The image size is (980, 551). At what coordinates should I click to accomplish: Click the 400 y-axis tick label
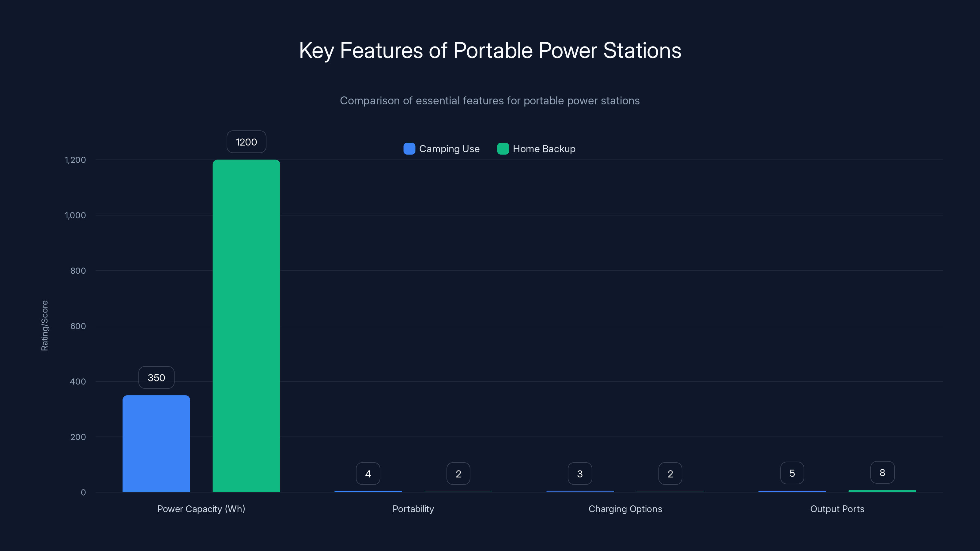click(78, 381)
